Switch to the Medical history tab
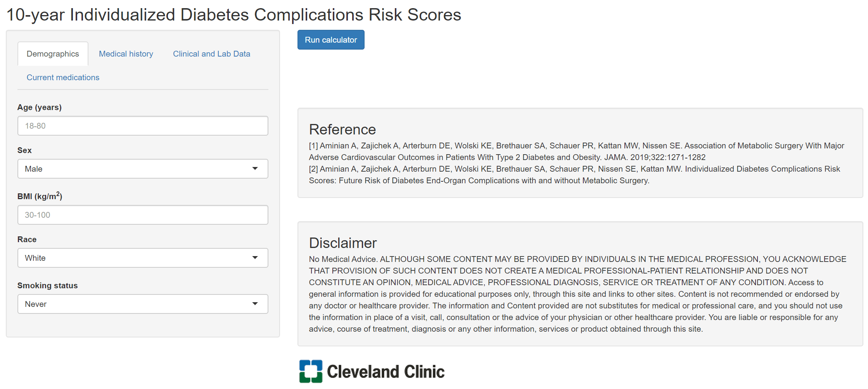Viewport: 868px width, 389px height. pyautogui.click(x=126, y=53)
